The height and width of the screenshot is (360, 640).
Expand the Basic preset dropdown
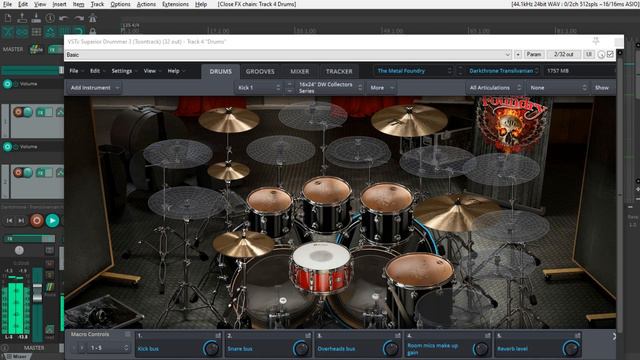tap(507, 54)
